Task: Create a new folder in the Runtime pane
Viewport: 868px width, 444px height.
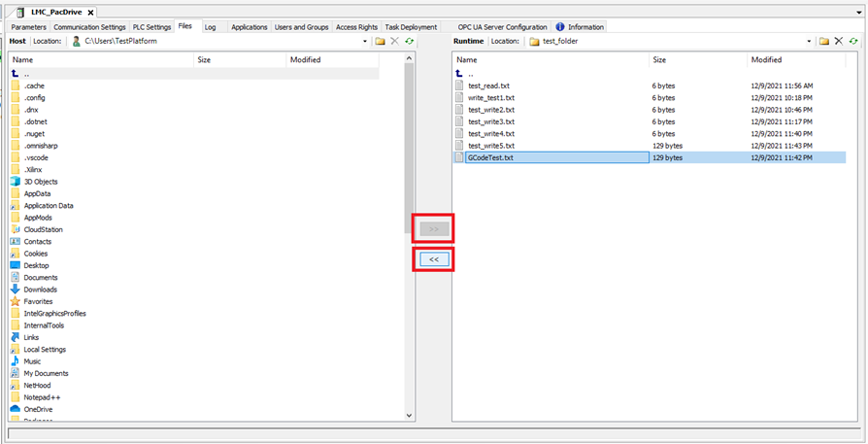Action: (823, 42)
